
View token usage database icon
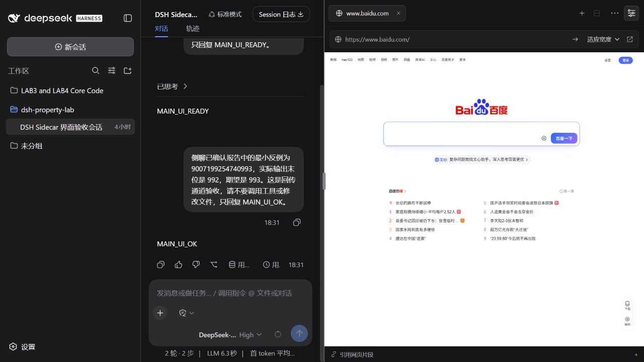(x=239, y=264)
